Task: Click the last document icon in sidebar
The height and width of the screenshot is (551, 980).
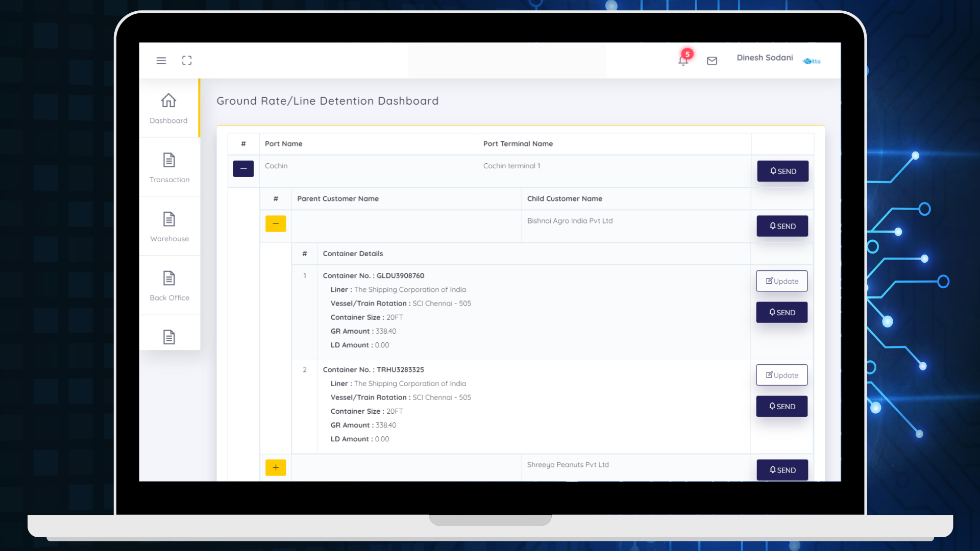Action: pos(169,337)
